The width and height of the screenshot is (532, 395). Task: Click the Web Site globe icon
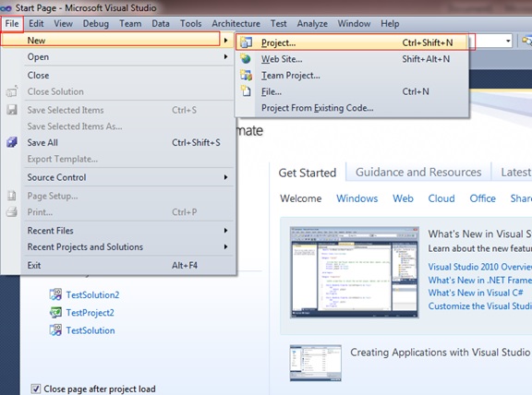[246, 59]
